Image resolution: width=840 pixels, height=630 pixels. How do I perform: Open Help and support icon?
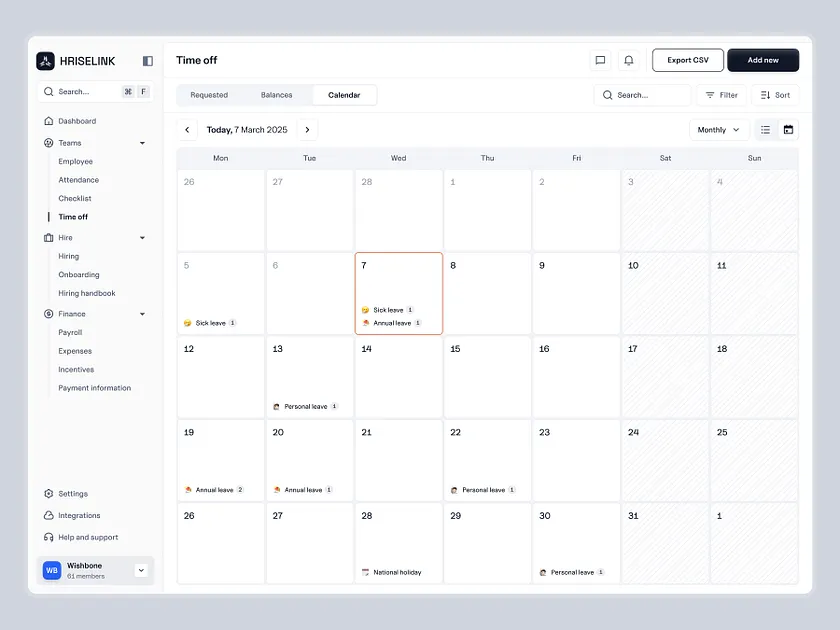[x=49, y=537]
